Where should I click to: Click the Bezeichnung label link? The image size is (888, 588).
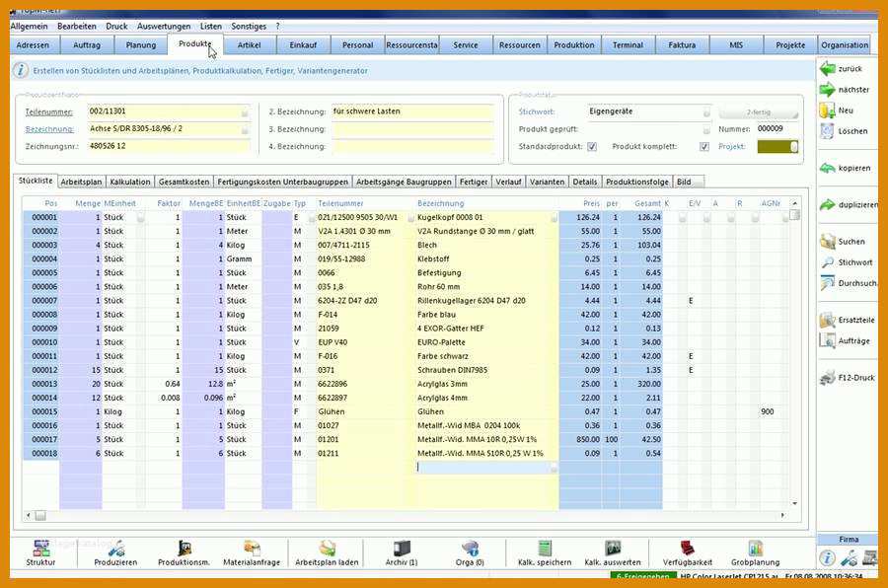[49, 129]
